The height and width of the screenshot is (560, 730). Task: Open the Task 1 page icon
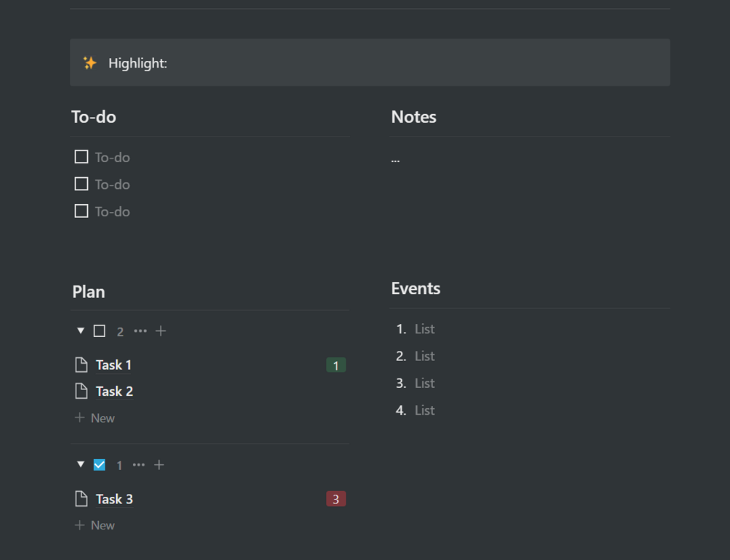click(x=81, y=365)
